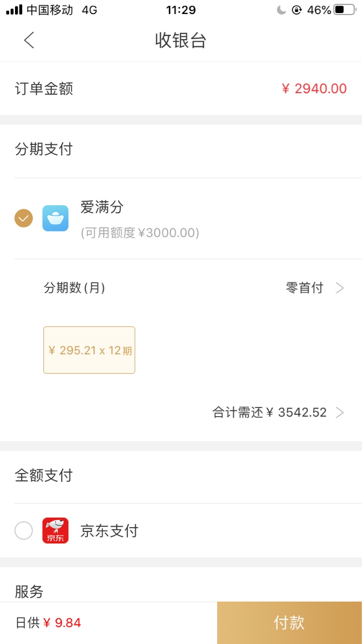
Task: Open the 零首付 down payment chevron
Action: [x=340, y=288]
